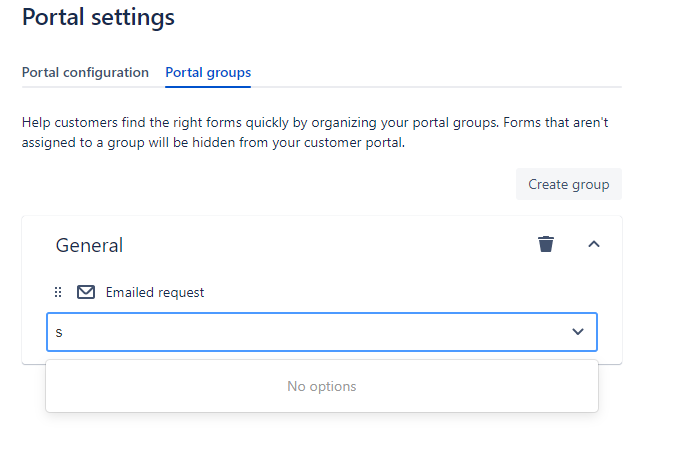Image resolution: width=683 pixels, height=464 pixels.
Task: Click the envelope icon for Emailed request
Action: pyautogui.click(x=86, y=292)
